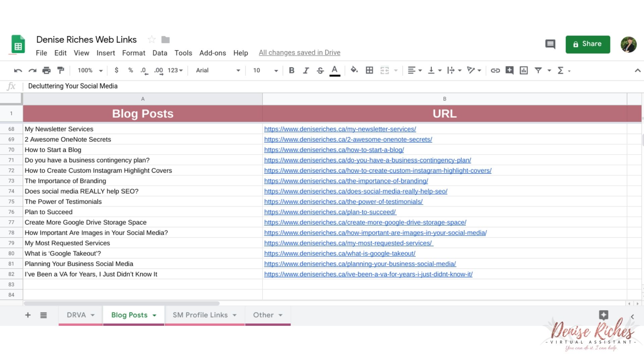Image resolution: width=644 pixels, height=362 pixels.
Task: Open text rotation dropdown
Action: point(474,70)
